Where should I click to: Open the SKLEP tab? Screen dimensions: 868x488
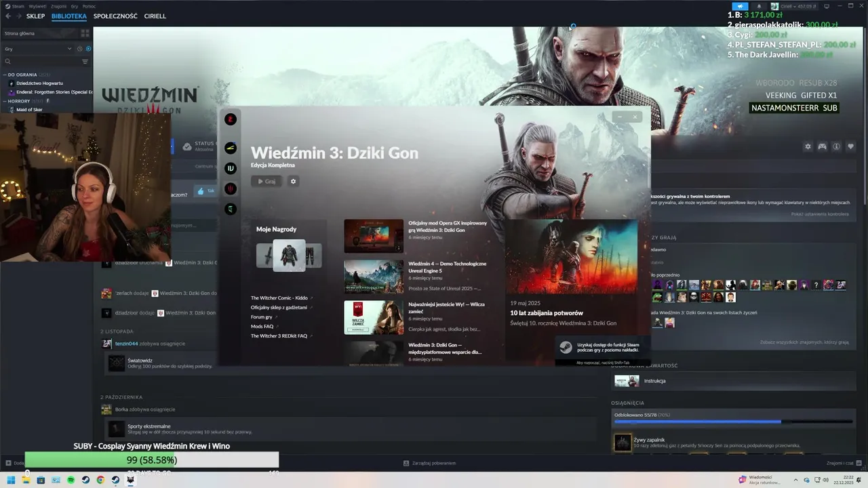pyautogui.click(x=35, y=16)
